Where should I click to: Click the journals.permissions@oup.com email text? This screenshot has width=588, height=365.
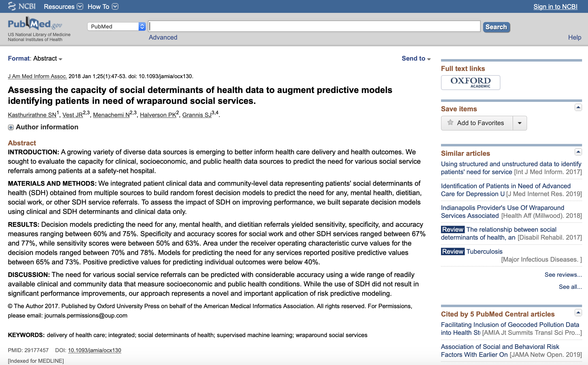point(86,316)
